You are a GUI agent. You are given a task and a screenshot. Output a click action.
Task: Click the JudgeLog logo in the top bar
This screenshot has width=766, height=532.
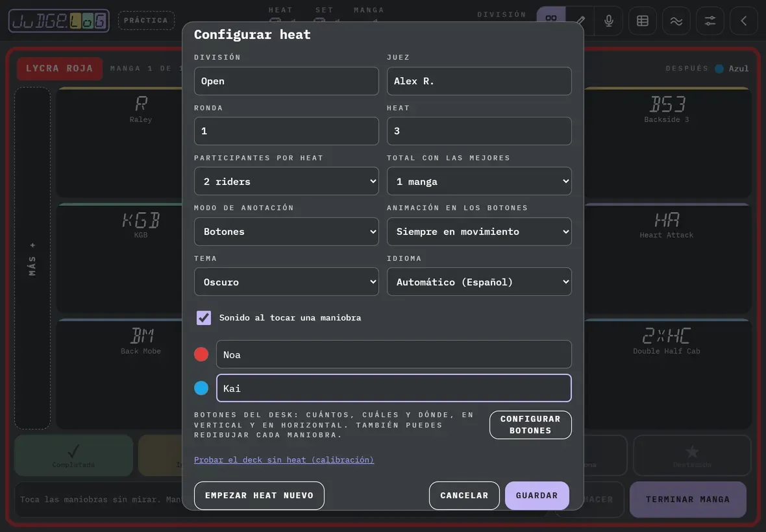[x=59, y=21]
